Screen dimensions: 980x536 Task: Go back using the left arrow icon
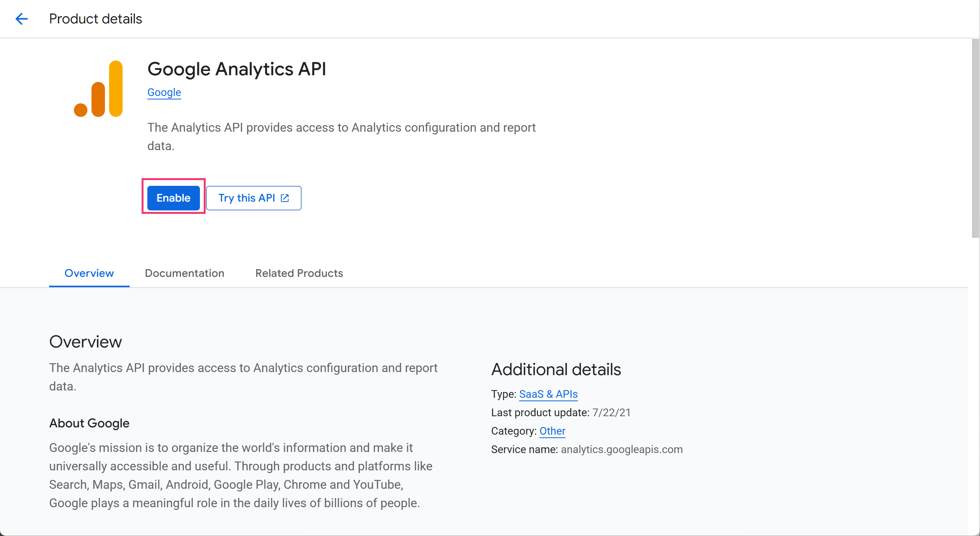(x=21, y=19)
